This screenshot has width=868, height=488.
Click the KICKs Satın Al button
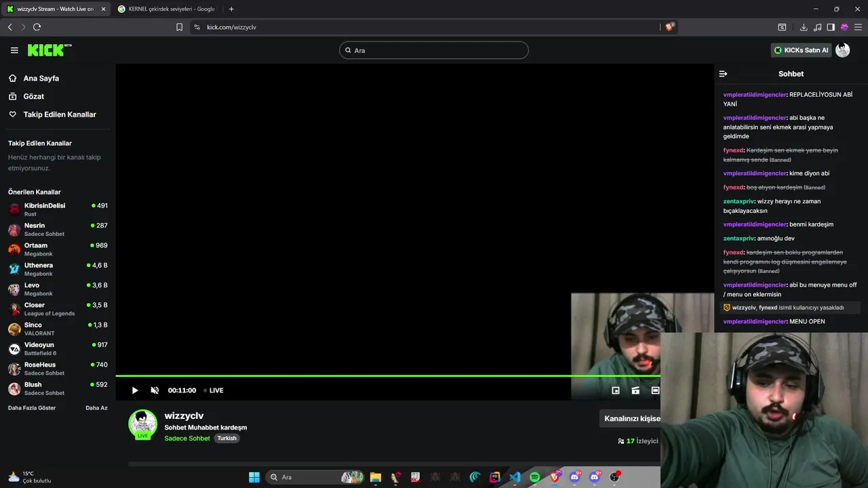point(801,50)
